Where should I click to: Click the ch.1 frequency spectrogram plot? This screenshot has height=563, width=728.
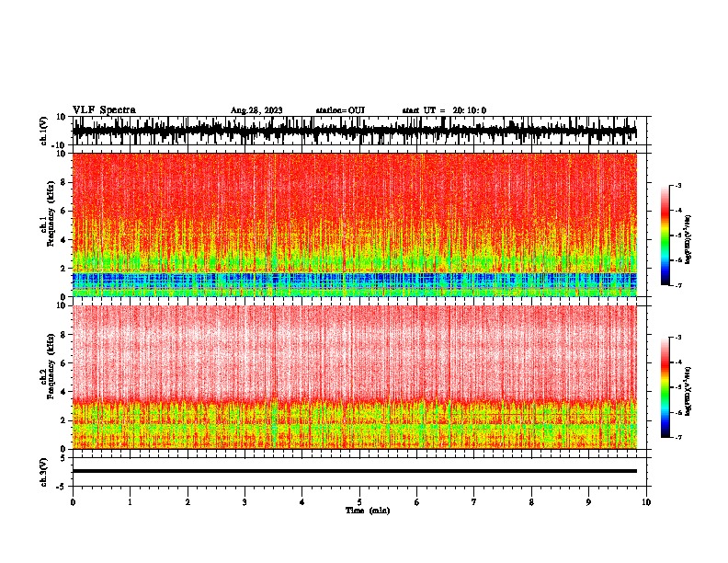coord(355,224)
